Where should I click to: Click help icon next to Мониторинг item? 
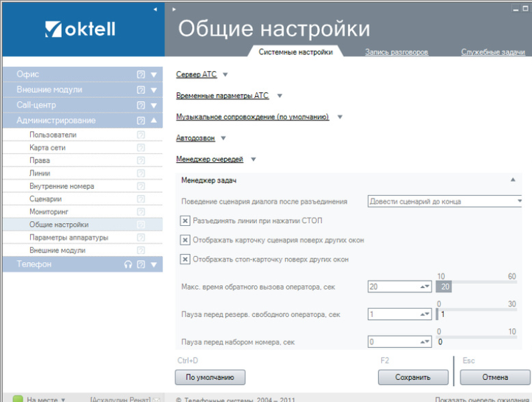[141, 212]
